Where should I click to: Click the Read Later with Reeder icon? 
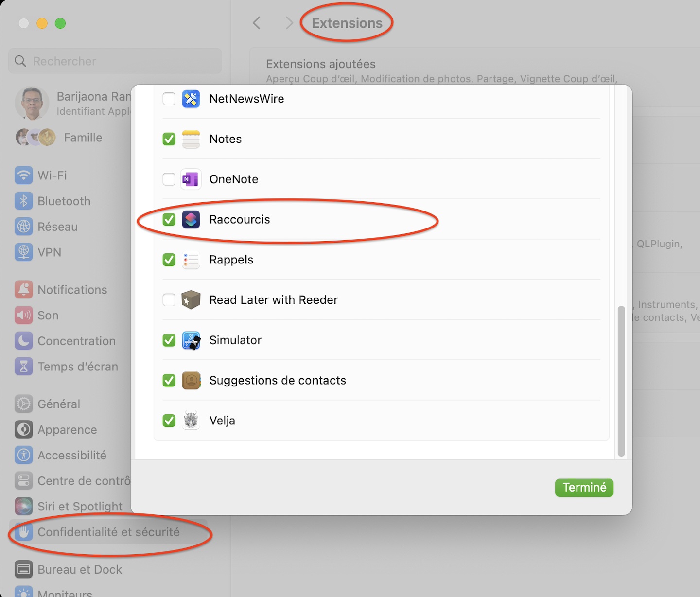tap(191, 300)
